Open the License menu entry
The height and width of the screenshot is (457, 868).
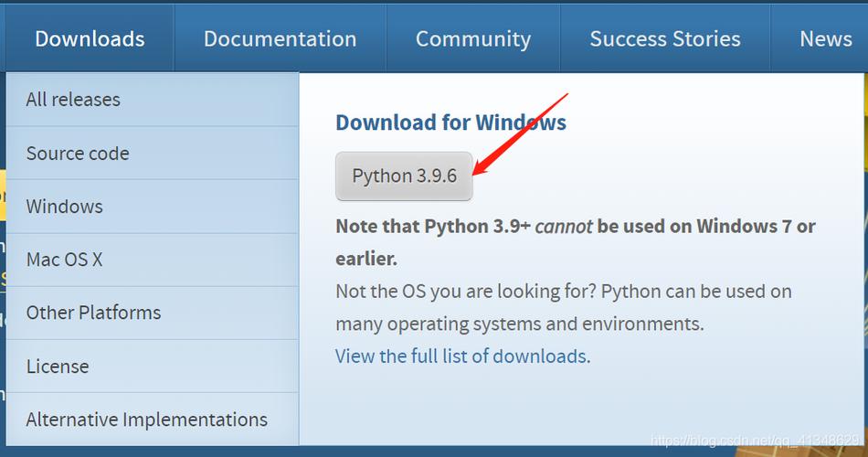153,367
